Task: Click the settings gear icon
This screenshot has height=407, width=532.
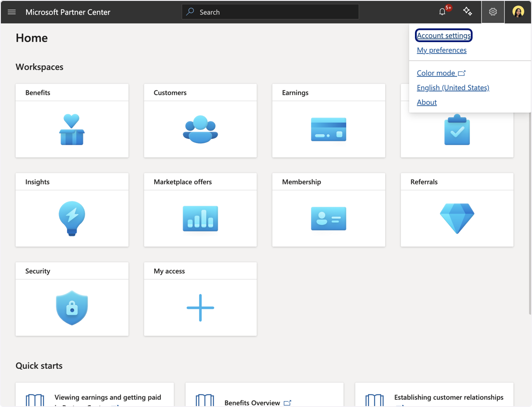Action: [493, 12]
